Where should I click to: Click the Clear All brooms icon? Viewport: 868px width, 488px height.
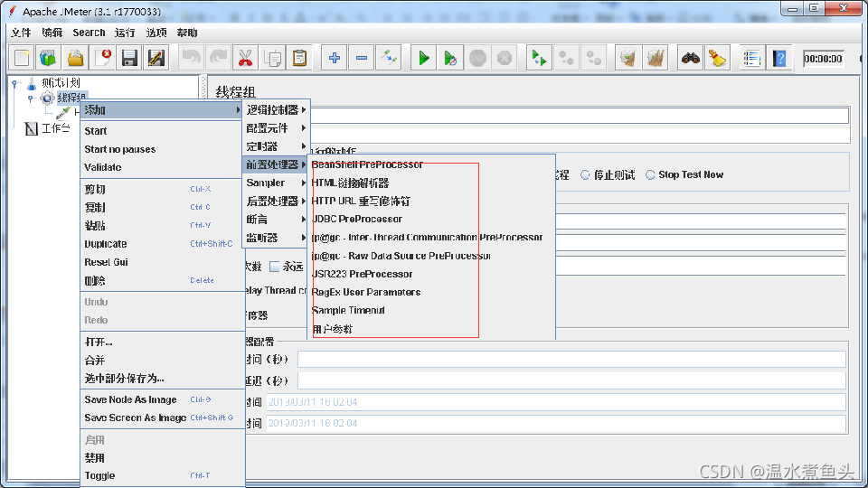tap(655, 58)
